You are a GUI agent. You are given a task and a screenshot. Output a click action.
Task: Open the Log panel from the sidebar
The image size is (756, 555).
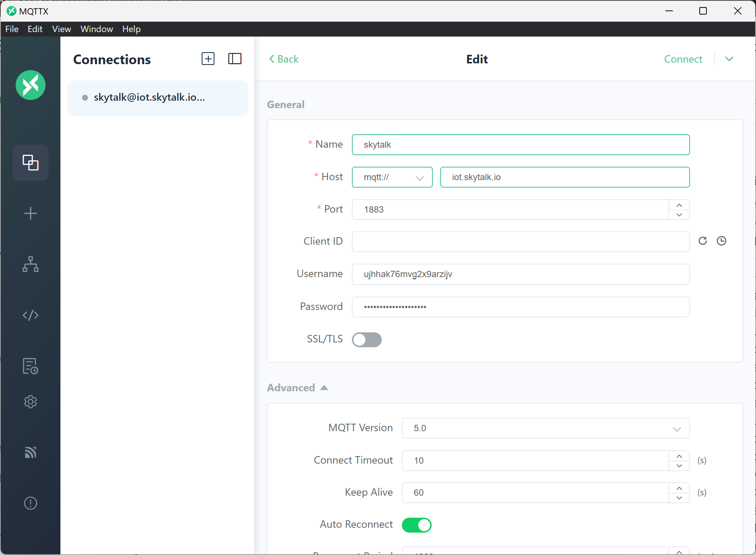click(x=30, y=366)
